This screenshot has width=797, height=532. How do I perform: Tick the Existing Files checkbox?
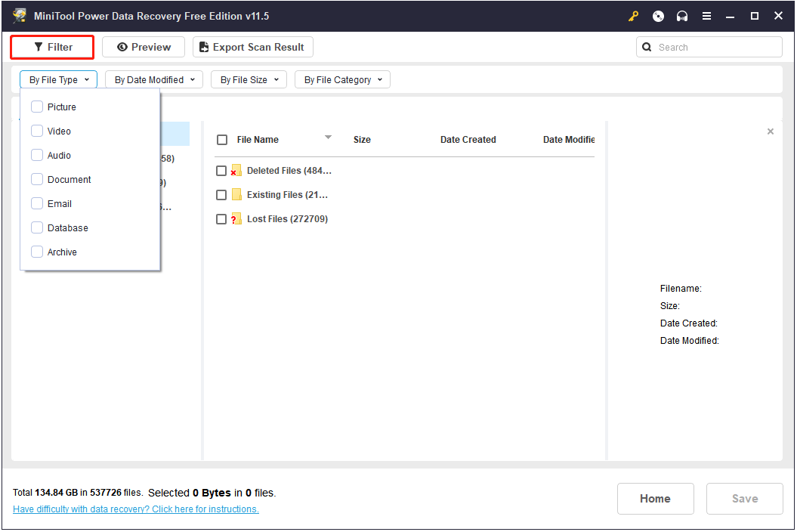pyautogui.click(x=221, y=195)
